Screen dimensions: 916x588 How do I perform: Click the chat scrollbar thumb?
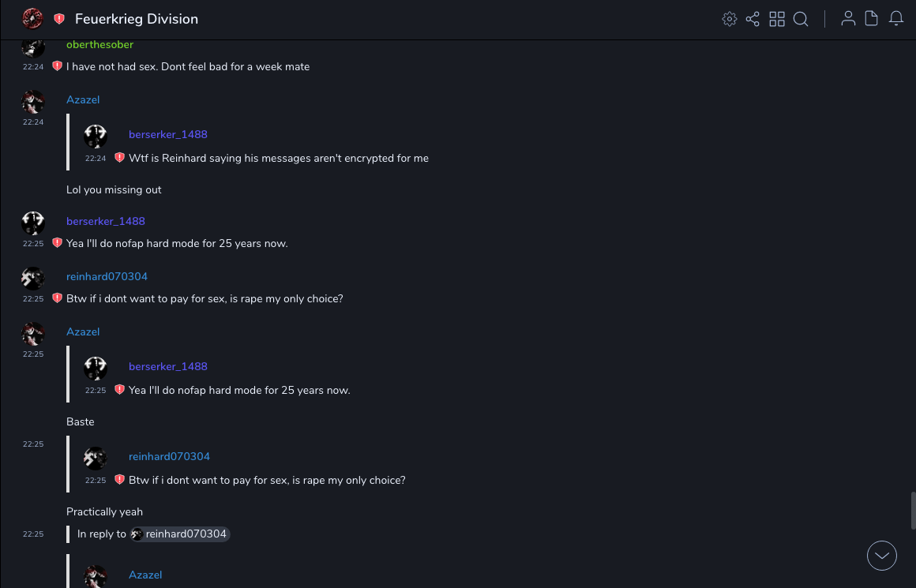[x=913, y=510]
